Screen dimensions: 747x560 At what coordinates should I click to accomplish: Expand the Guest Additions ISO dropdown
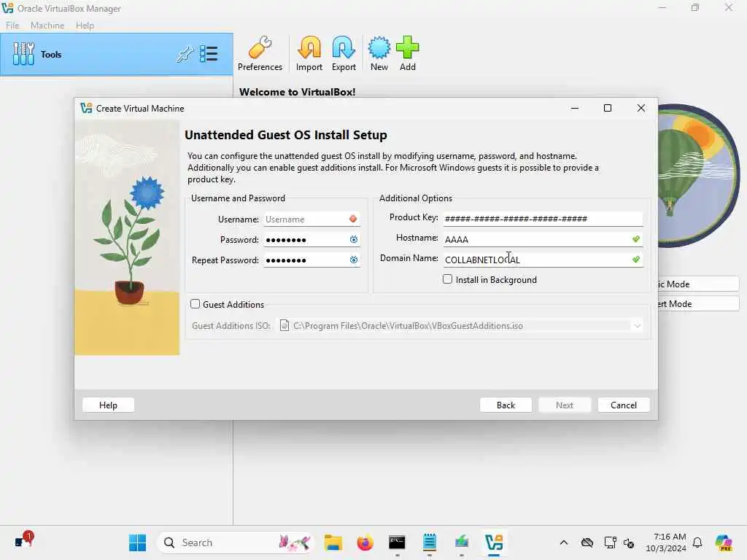(x=637, y=326)
